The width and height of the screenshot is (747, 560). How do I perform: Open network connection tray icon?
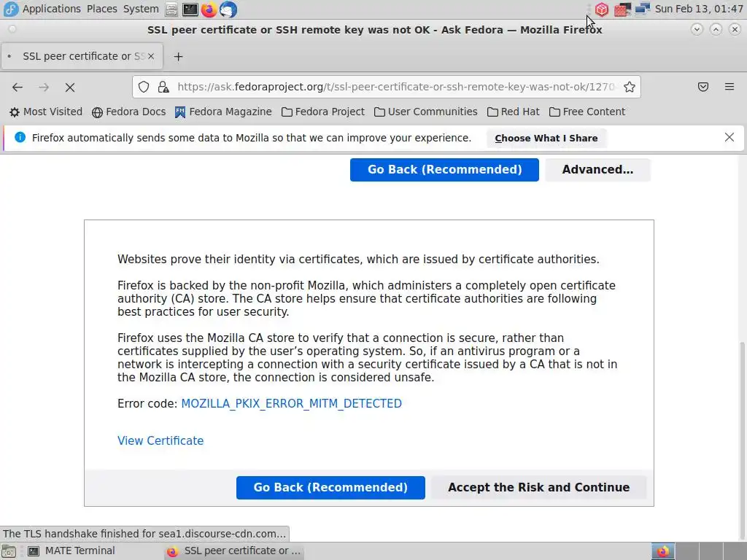pos(642,9)
